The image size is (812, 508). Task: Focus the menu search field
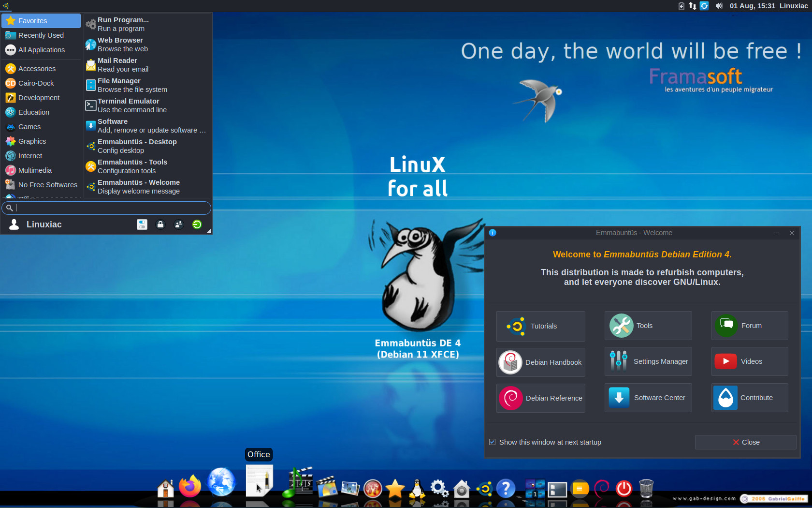(106, 208)
